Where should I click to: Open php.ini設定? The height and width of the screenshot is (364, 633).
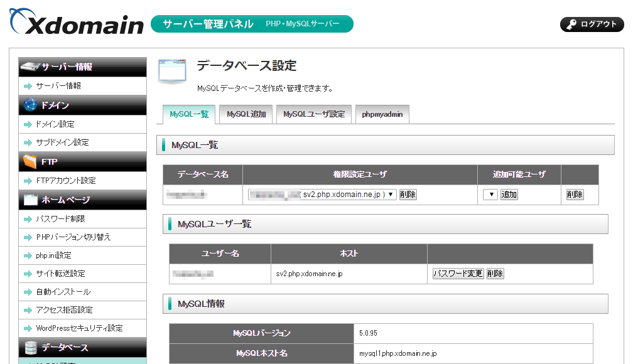pyautogui.click(x=82, y=255)
